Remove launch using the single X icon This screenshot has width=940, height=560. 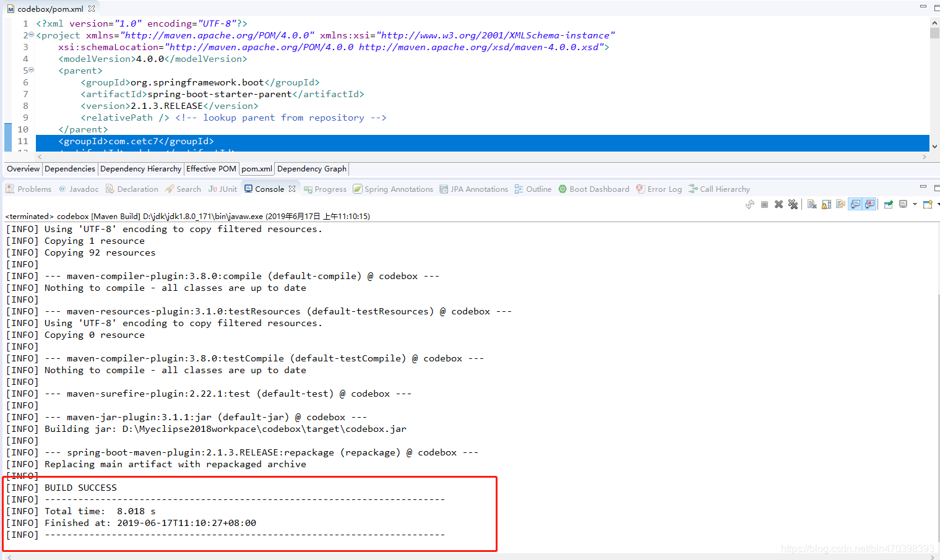[x=778, y=204]
